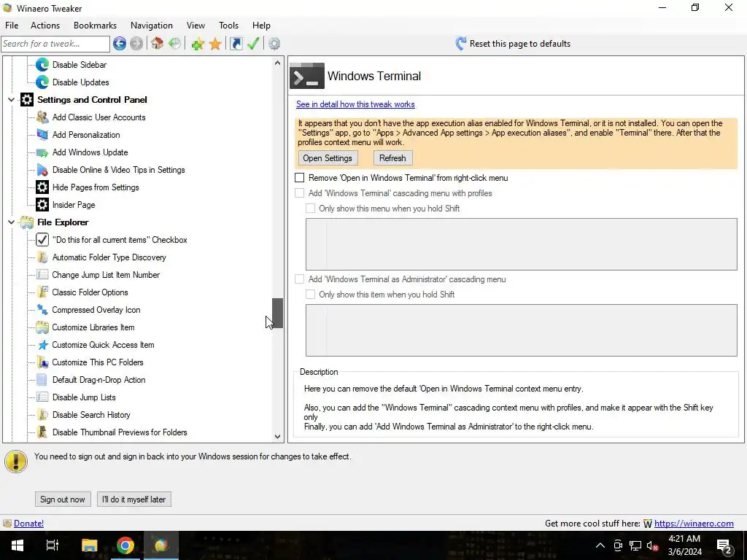
Task: Click the tree scrollbar down arrow
Action: click(x=278, y=436)
